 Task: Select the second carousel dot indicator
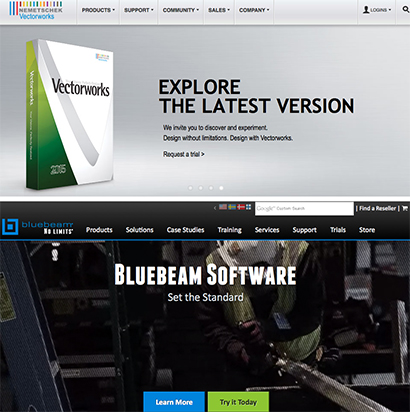(x=201, y=188)
